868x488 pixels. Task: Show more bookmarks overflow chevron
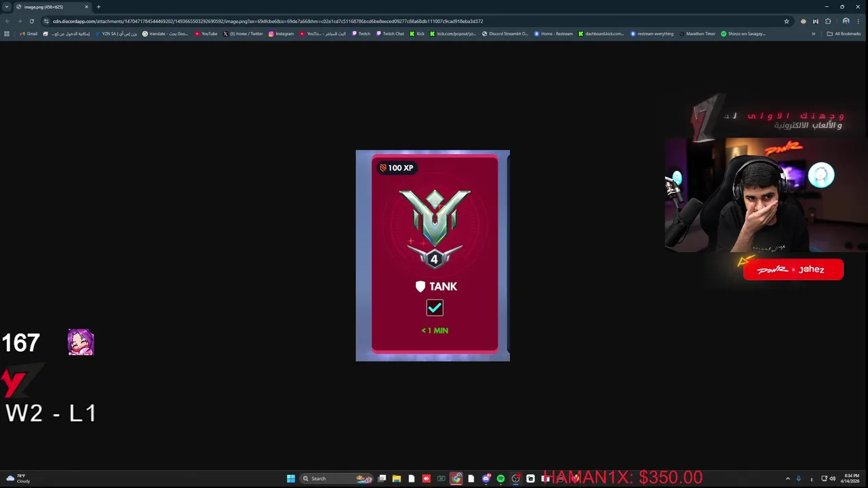(814, 34)
